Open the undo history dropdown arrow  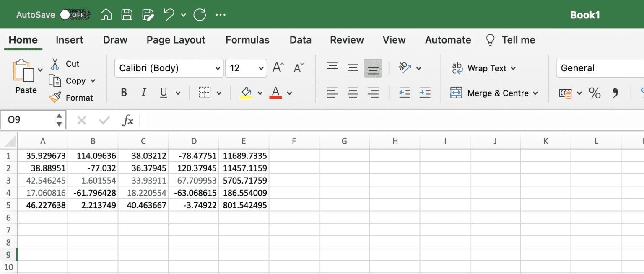click(183, 15)
